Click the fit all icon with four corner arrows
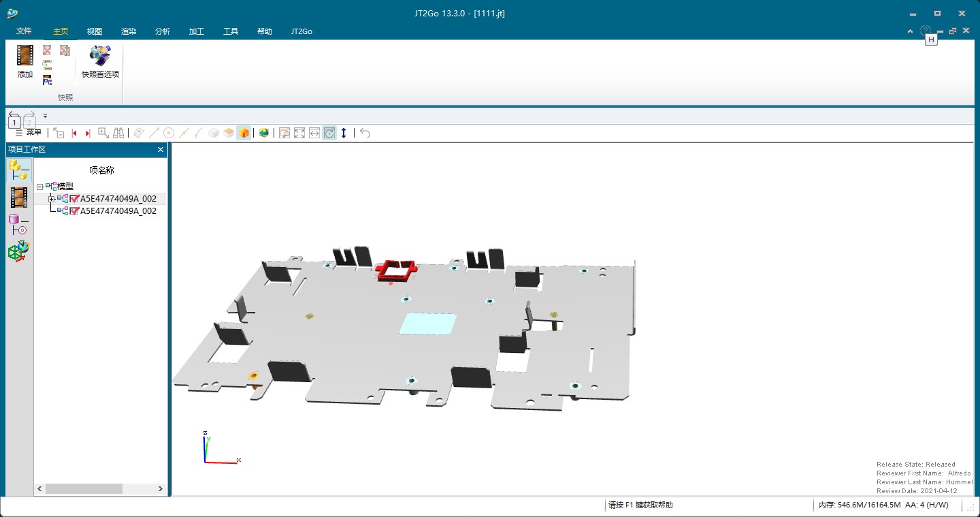This screenshot has height=517, width=980. pos(299,134)
